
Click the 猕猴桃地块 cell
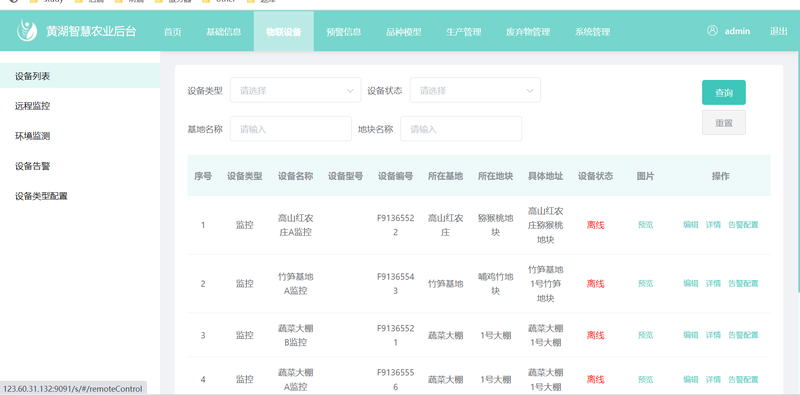(495, 225)
